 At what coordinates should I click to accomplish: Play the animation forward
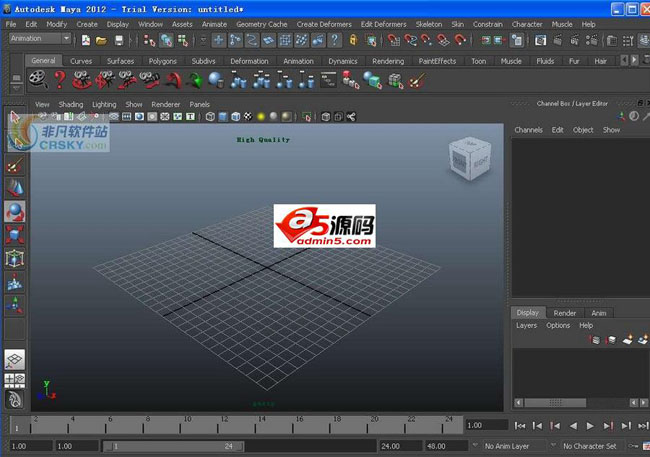click(590, 425)
